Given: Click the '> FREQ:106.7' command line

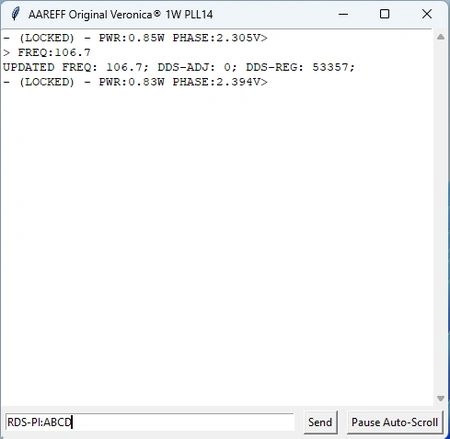Looking at the screenshot, I should coord(47,53).
